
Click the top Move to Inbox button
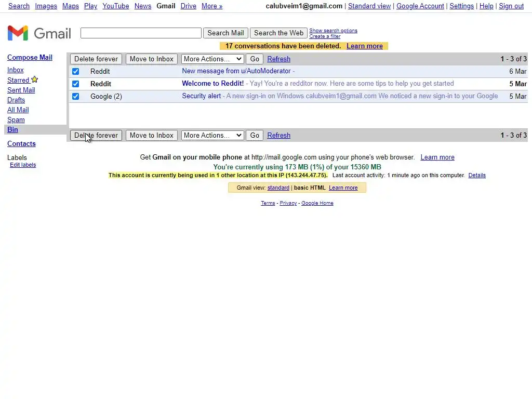(x=152, y=59)
